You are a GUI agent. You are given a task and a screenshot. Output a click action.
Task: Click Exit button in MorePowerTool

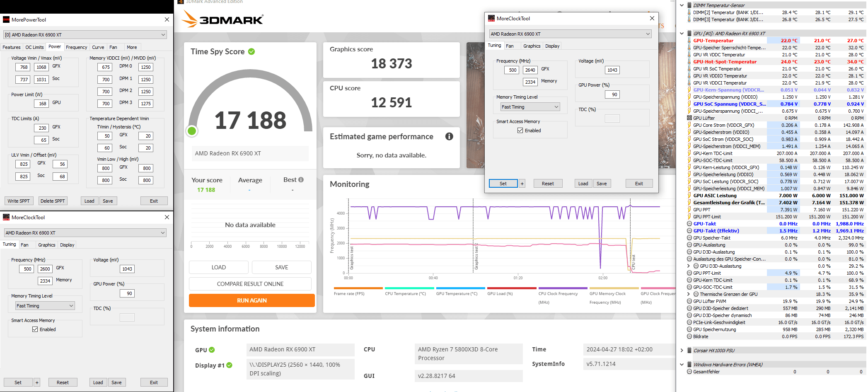[x=154, y=201]
